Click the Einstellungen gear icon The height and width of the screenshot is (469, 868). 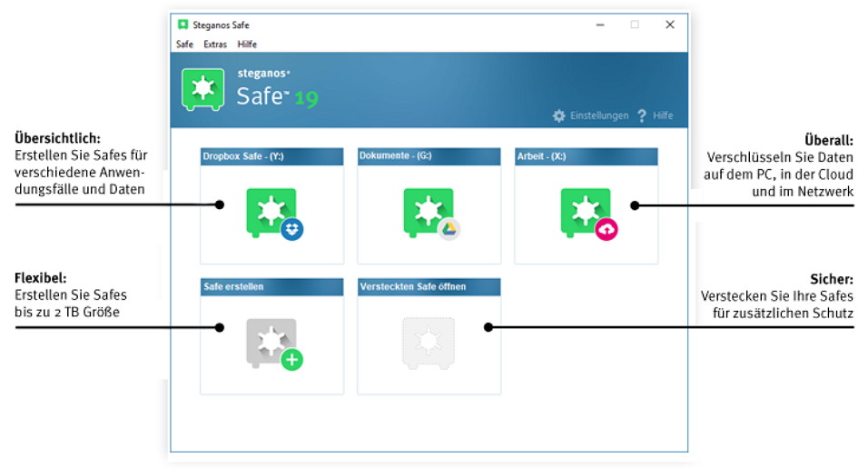coord(559,115)
